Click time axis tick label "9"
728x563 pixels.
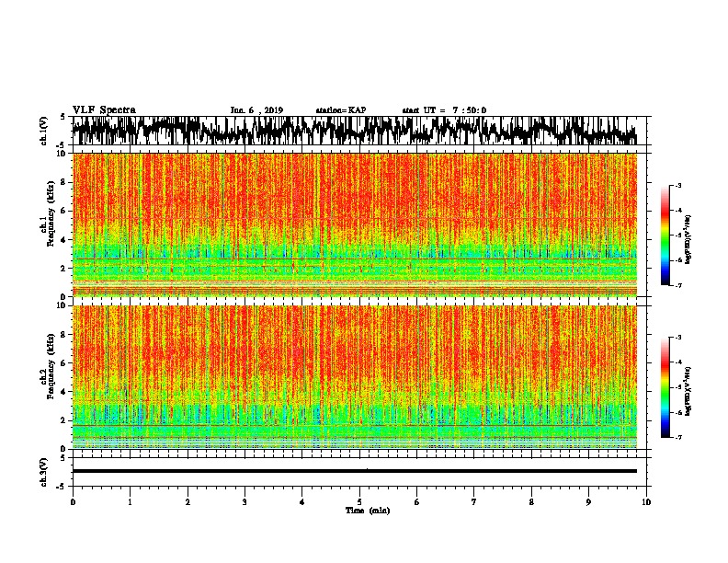[588, 502]
